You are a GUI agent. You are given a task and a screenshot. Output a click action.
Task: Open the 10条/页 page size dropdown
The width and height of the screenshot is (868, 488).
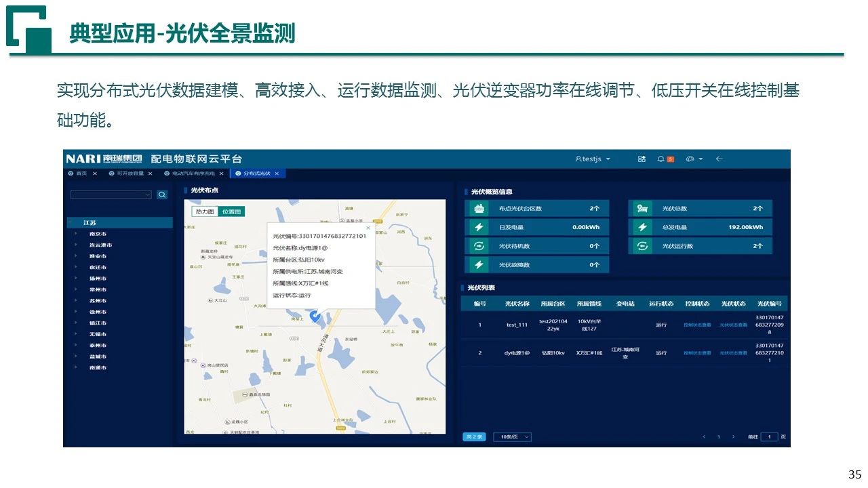click(x=512, y=437)
